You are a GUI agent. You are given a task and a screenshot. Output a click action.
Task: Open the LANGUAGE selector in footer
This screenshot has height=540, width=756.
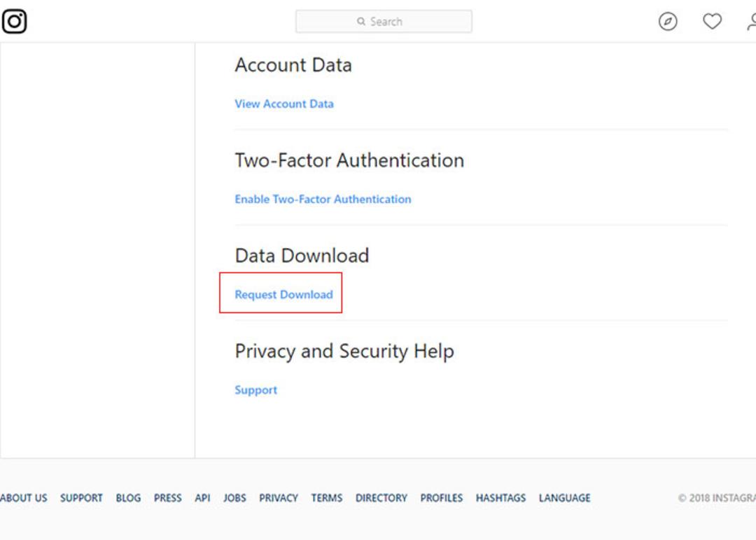pyautogui.click(x=565, y=498)
